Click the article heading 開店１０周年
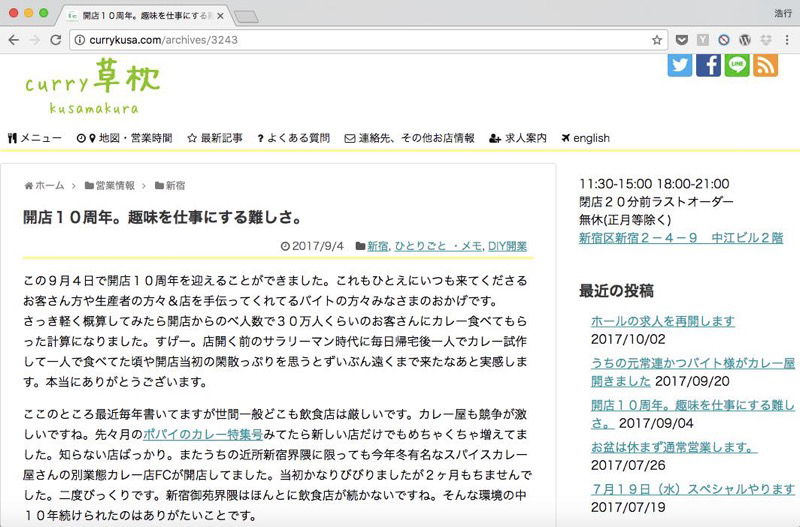The height and width of the screenshot is (527, 800). (163, 217)
